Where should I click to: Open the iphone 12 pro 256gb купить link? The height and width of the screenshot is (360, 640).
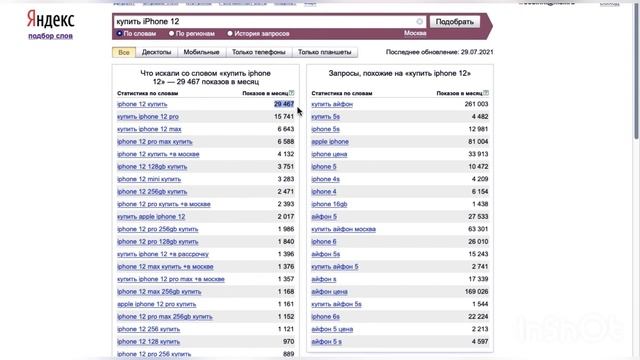coord(158,229)
